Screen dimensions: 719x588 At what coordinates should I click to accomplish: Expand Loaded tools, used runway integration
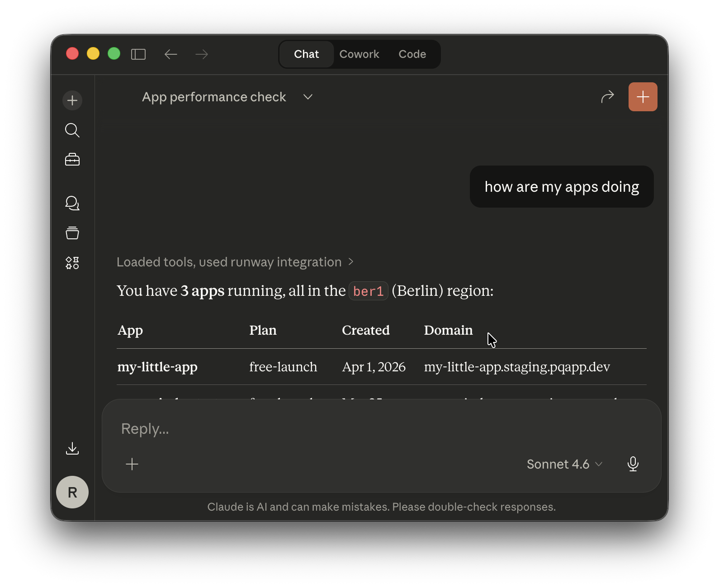click(x=235, y=262)
